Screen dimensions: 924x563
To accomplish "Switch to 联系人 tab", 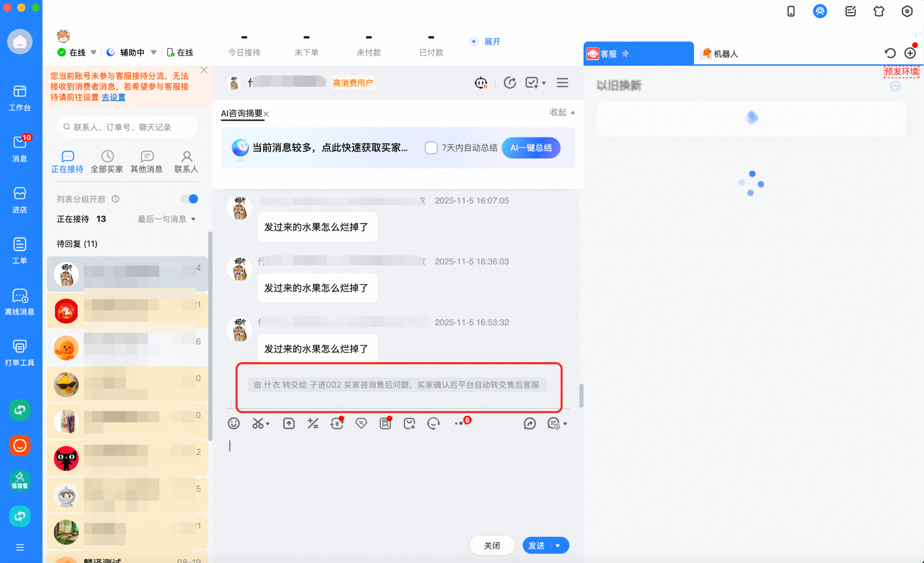I will 186,162.
